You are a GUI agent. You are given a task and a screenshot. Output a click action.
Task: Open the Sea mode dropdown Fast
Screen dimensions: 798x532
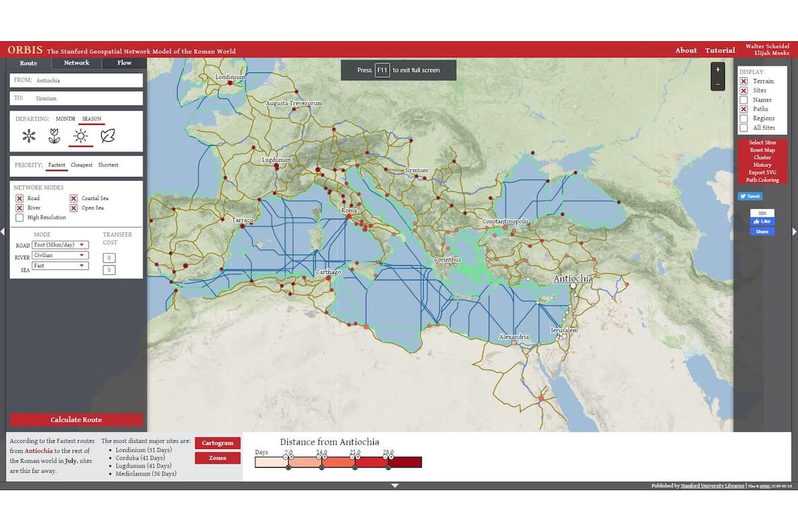pos(60,266)
